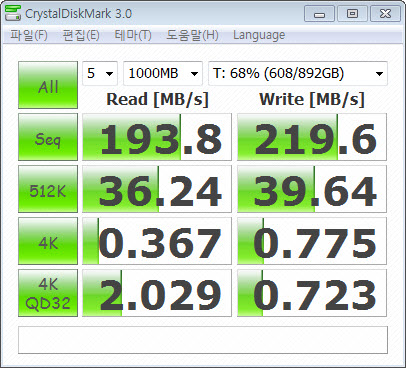Open the Language menu

coord(259,35)
